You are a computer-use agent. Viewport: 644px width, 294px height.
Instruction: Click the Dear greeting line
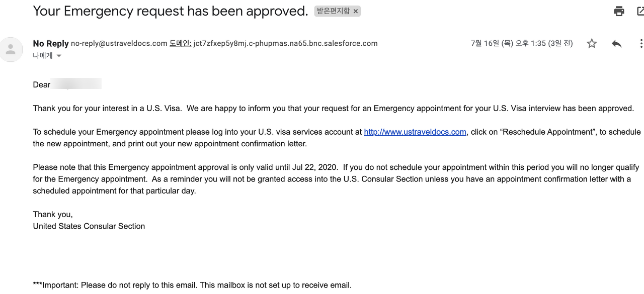[x=42, y=84]
